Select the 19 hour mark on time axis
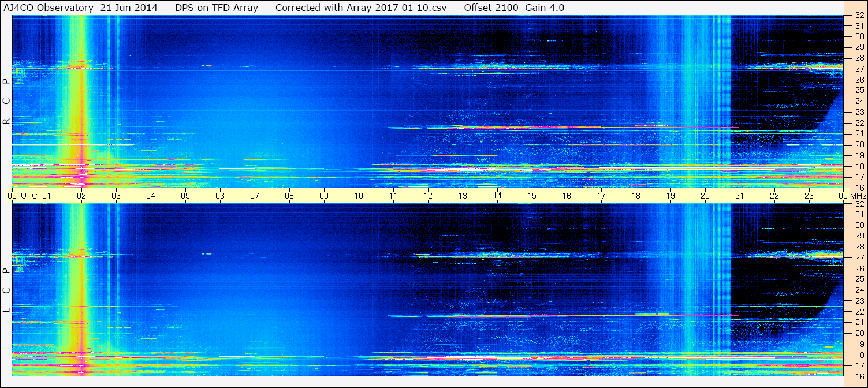This screenshot has width=868, height=388. tap(670, 196)
